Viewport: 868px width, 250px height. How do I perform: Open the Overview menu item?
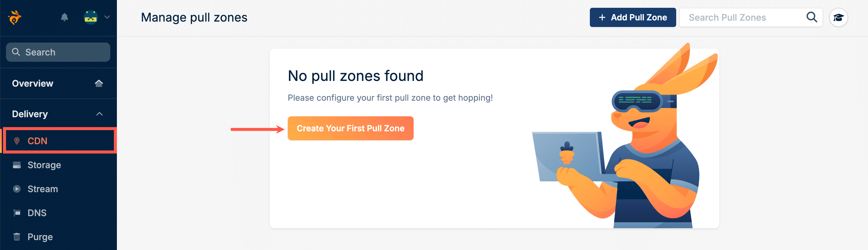[x=33, y=83]
